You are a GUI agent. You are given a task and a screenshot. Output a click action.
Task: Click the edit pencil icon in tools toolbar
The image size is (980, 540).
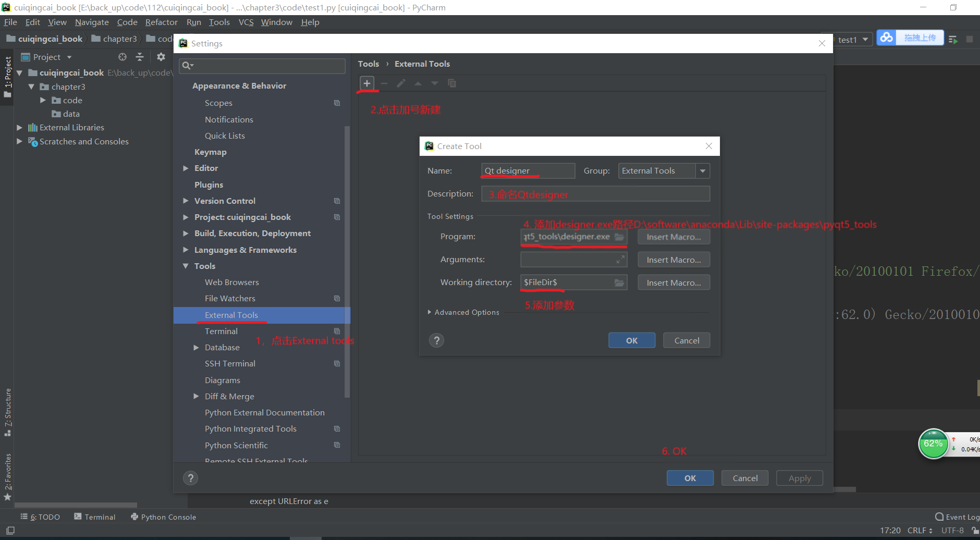pos(401,83)
